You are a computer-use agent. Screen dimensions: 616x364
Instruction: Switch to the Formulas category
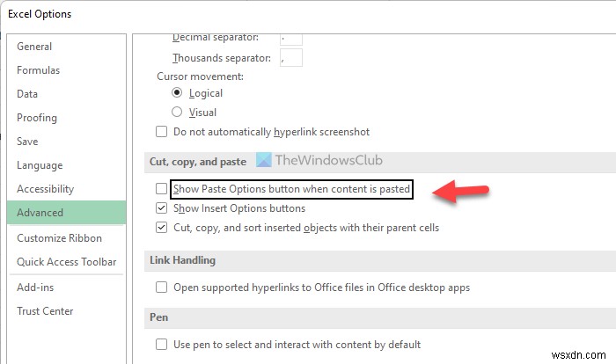pos(38,70)
